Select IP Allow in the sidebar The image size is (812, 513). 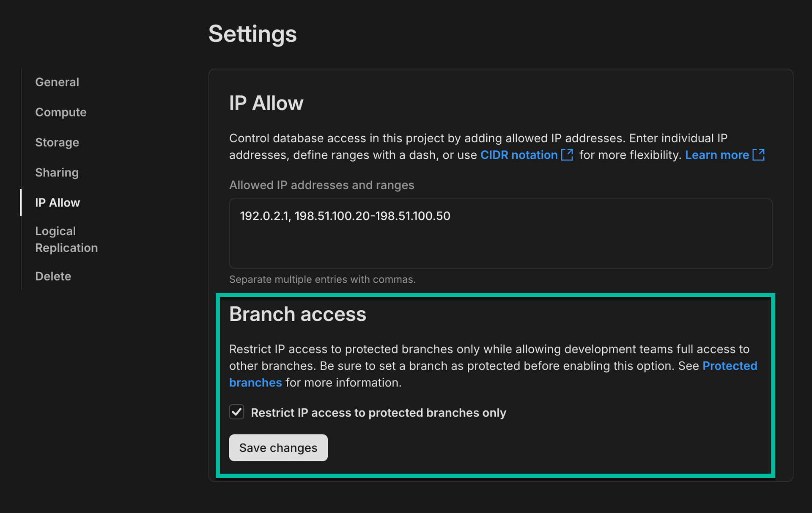[58, 202]
